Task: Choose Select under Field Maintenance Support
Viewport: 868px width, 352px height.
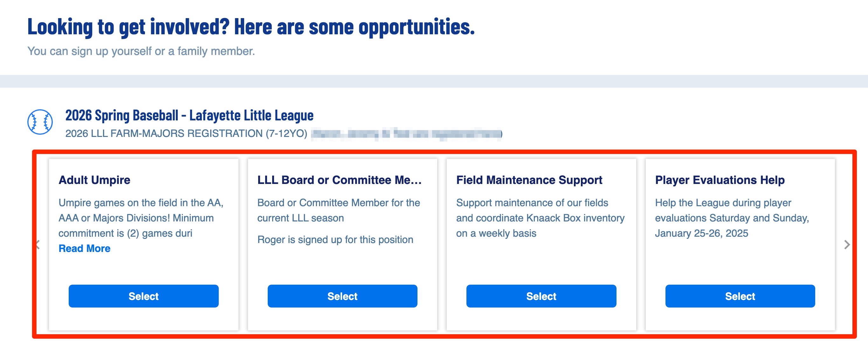Action: (541, 296)
